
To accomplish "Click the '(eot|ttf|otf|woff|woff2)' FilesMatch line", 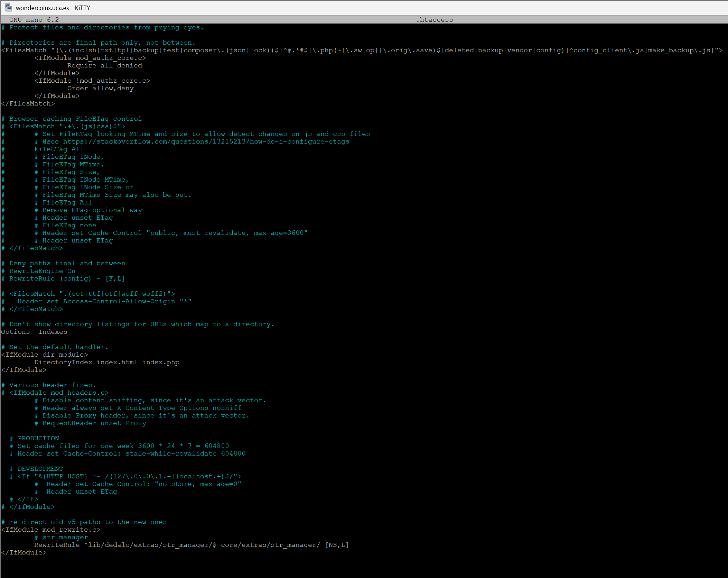I will (88, 294).
